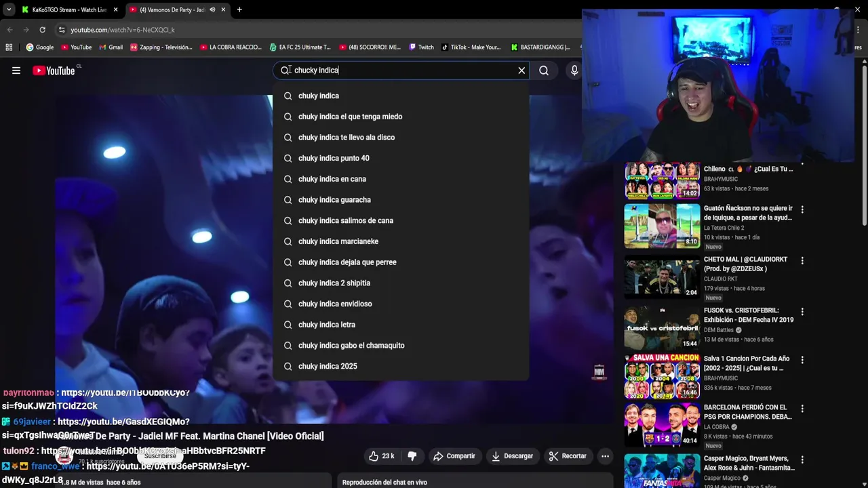Pick suggestion 'chuky indica 2025'
The image size is (868, 488).
point(401,366)
